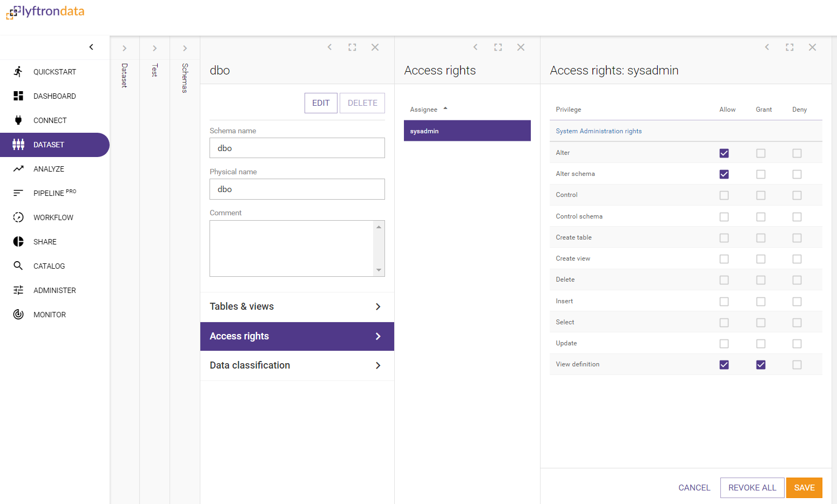Open QUICKSTART menu item
This screenshot has height=504, width=837.
(55, 72)
